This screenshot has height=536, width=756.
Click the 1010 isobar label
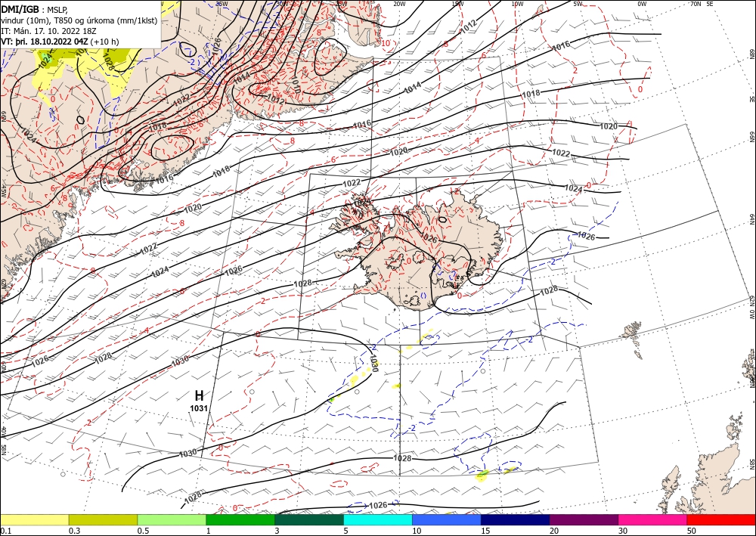coord(296,85)
